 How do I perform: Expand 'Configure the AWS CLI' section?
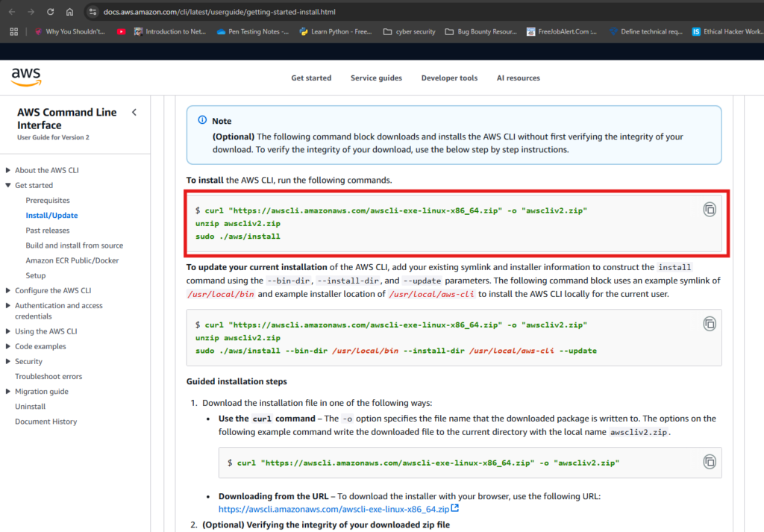[7, 290]
